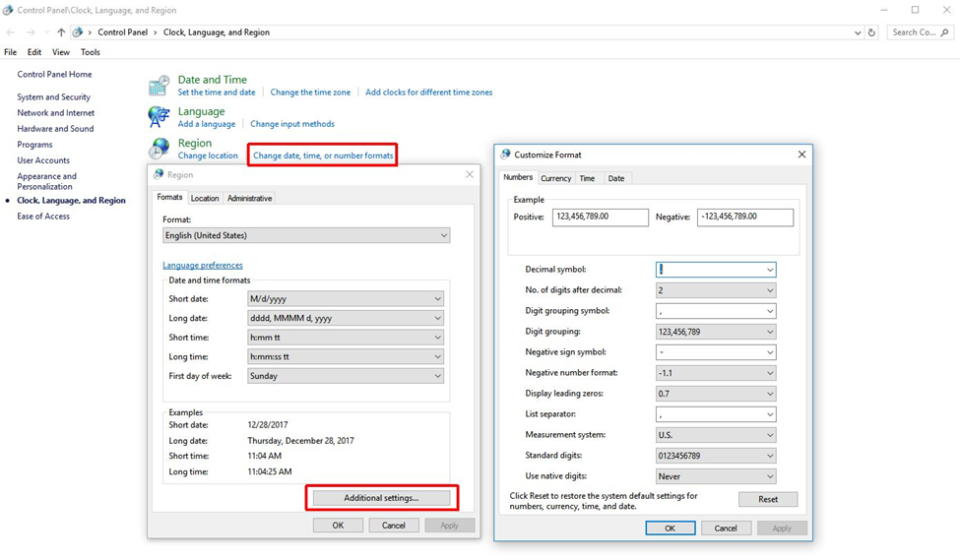960x560 pixels.
Task: Click the search magnifier icon
Action: [x=944, y=32]
